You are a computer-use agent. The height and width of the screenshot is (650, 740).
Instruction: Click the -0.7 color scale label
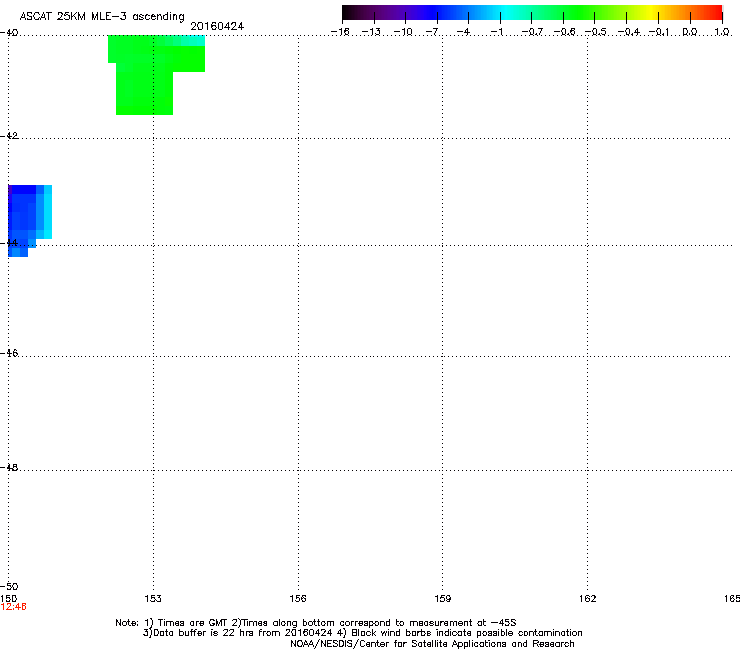point(532,32)
